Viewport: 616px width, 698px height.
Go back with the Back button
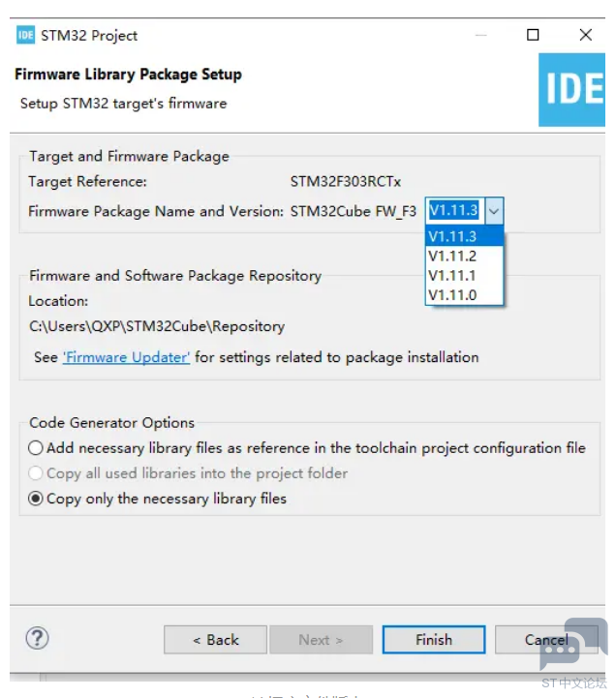[x=216, y=640]
